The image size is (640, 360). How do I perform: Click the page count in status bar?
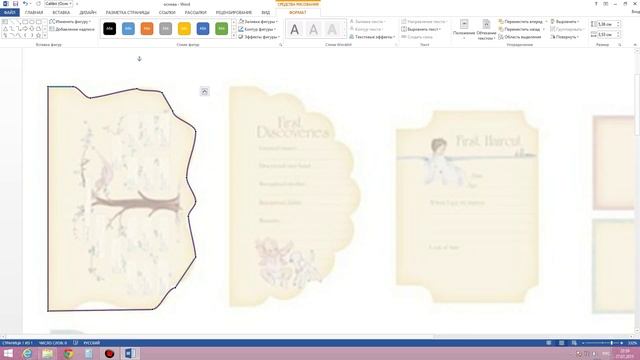17,343
